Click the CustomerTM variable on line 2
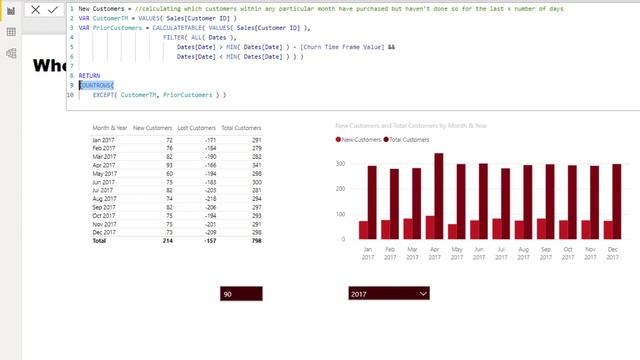 110,18
